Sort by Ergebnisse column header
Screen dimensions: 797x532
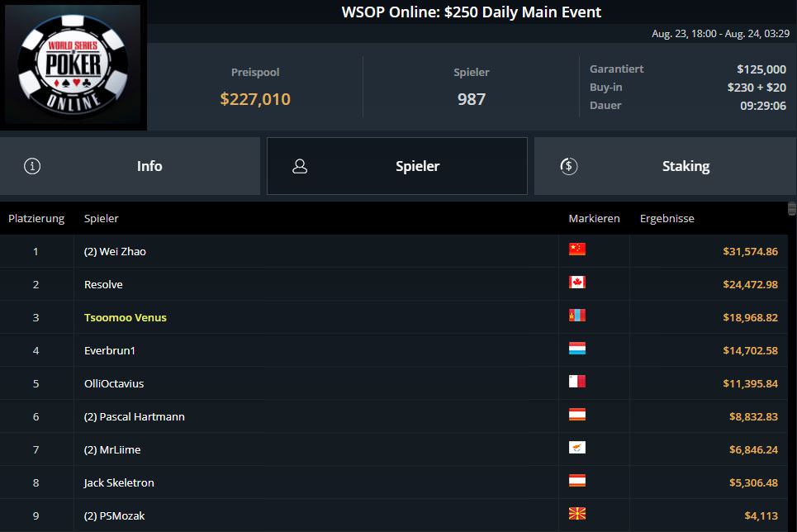pyautogui.click(x=667, y=219)
